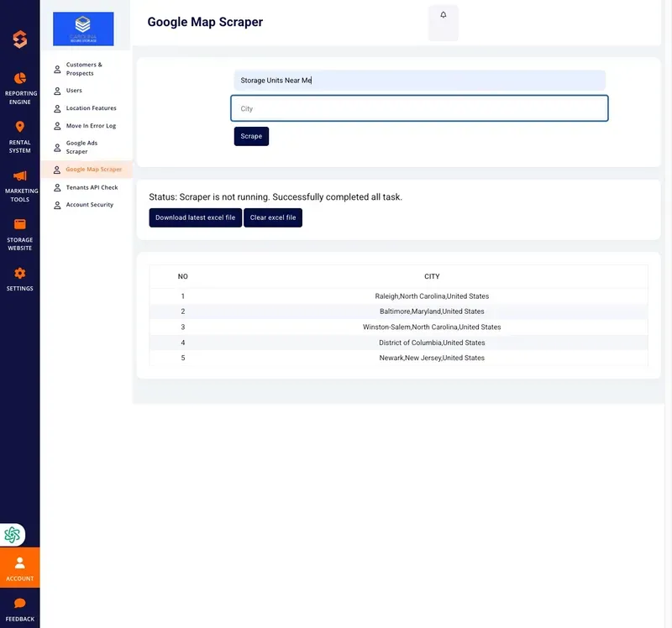The width and height of the screenshot is (672, 628).
Task: Click the Clear excel file button
Action: click(273, 217)
